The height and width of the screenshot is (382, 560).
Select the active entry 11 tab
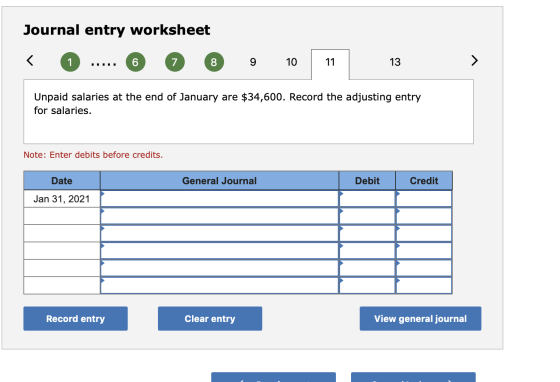[330, 64]
